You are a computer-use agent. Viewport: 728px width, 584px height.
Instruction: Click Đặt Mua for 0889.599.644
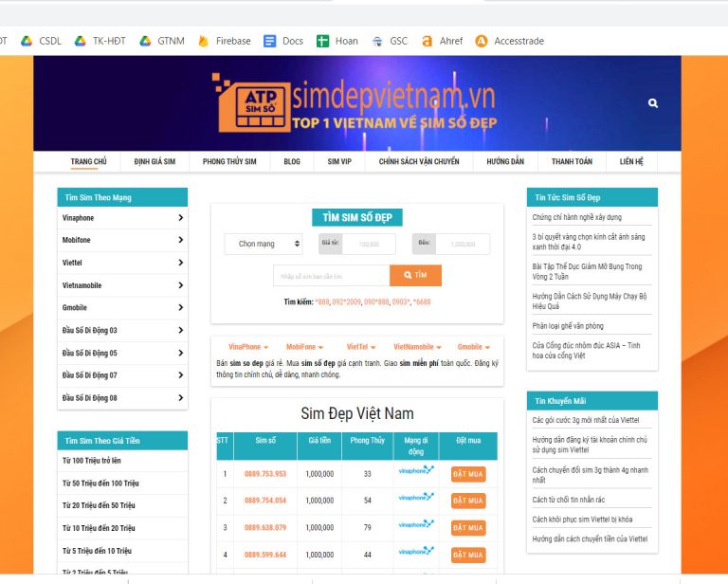point(468,555)
